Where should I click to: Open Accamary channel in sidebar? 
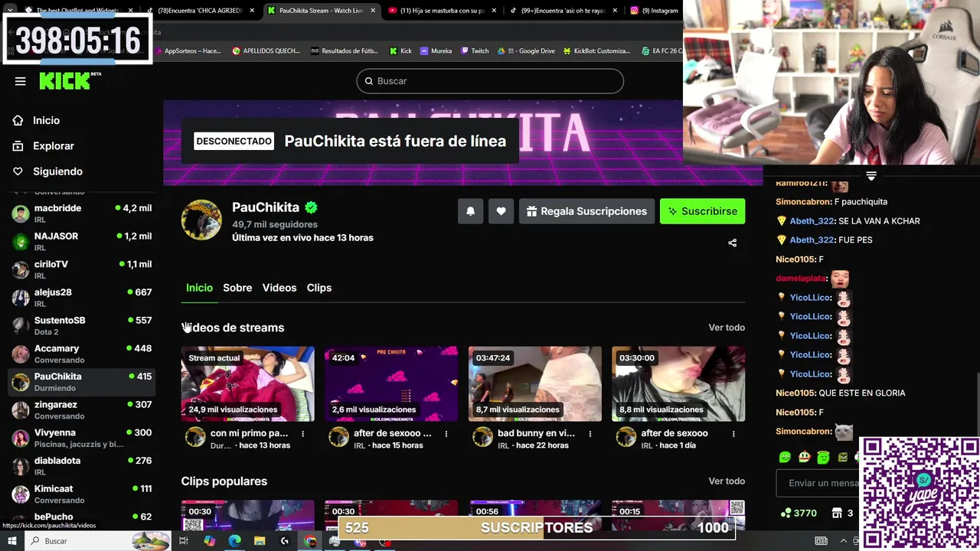(x=81, y=354)
